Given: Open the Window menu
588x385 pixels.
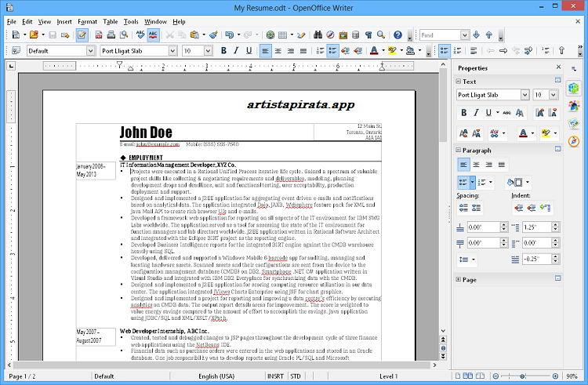Looking at the screenshot, I should [155, 21].
